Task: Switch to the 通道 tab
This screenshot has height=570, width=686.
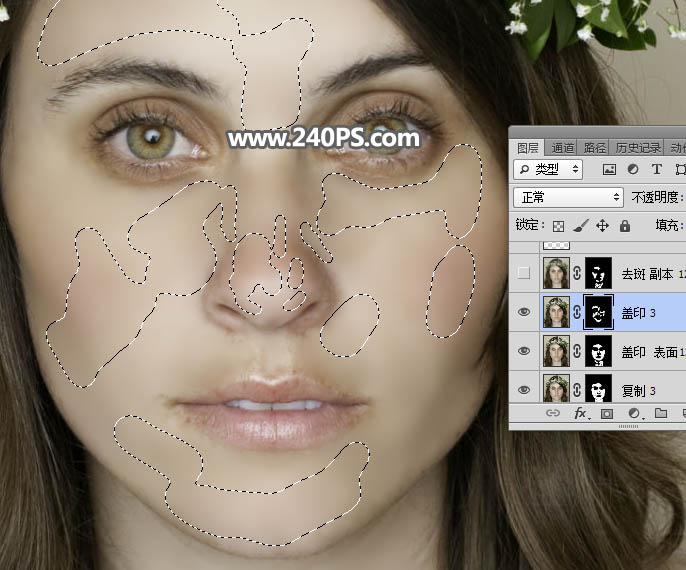Action: click(563, 147)
